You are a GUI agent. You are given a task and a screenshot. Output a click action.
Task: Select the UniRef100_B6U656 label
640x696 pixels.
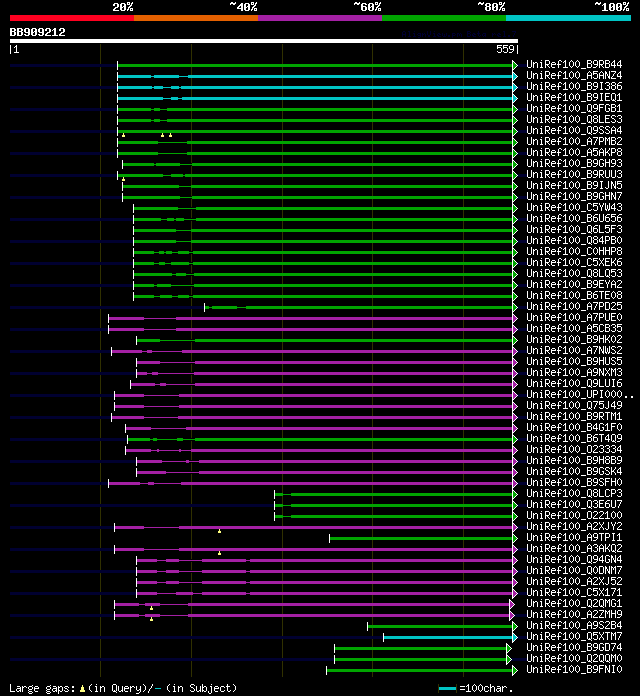574,218
